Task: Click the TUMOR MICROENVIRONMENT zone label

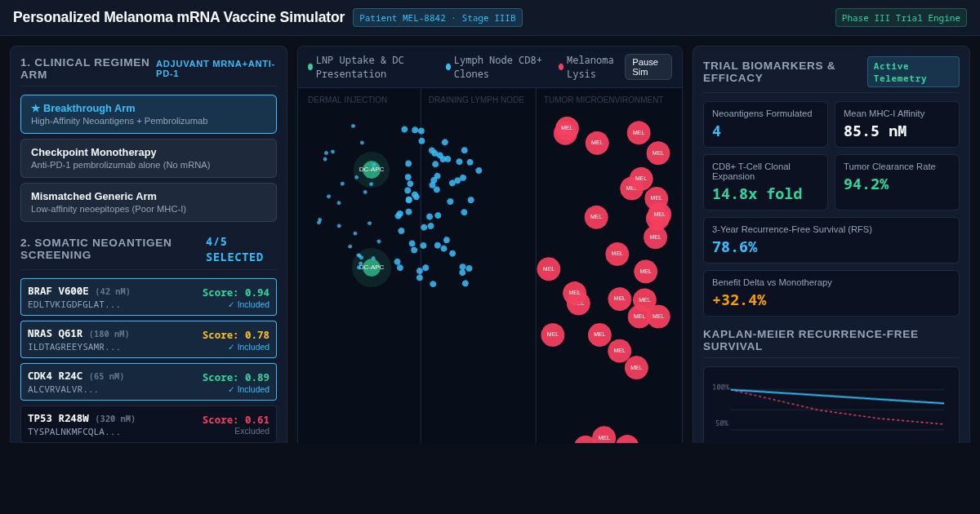Action: tap(604, 100)
